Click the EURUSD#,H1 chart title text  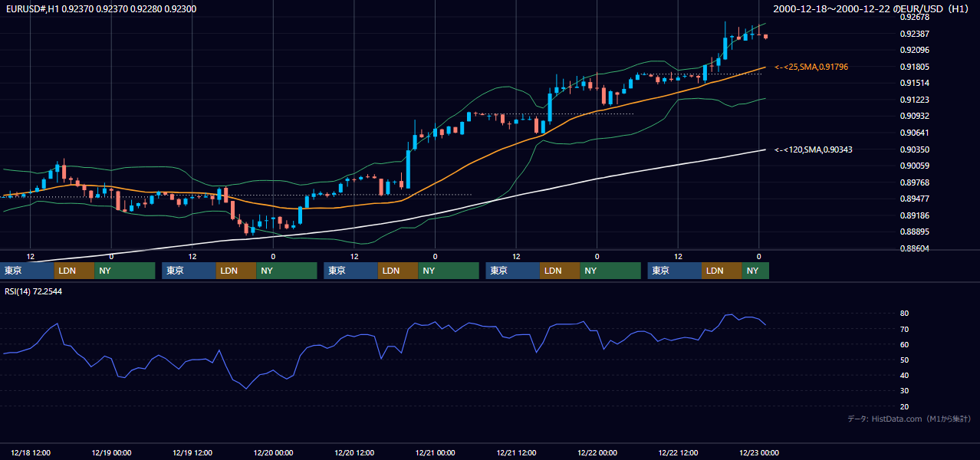pos(100,8)
